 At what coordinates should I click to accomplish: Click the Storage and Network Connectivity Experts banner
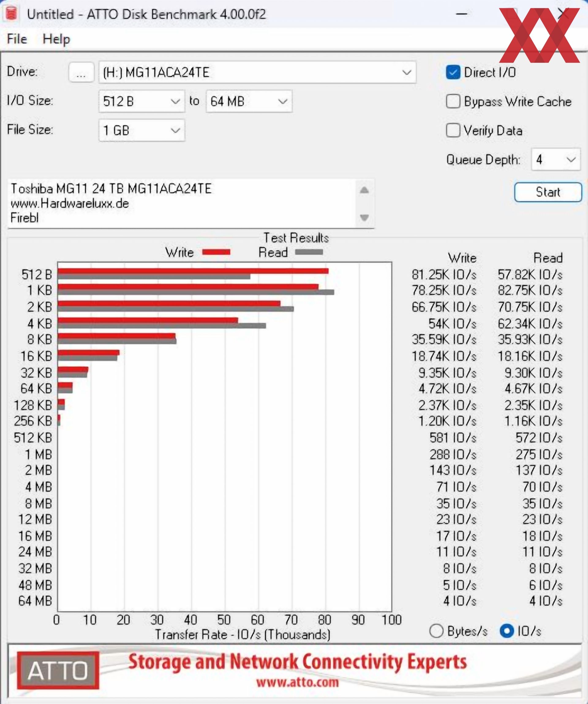297,662
